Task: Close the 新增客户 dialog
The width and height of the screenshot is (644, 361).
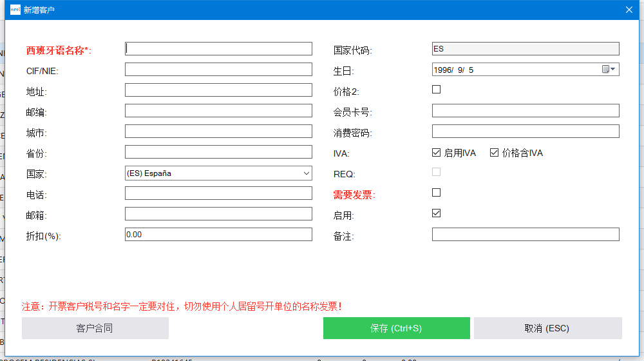Action: (x=629, y=10)
